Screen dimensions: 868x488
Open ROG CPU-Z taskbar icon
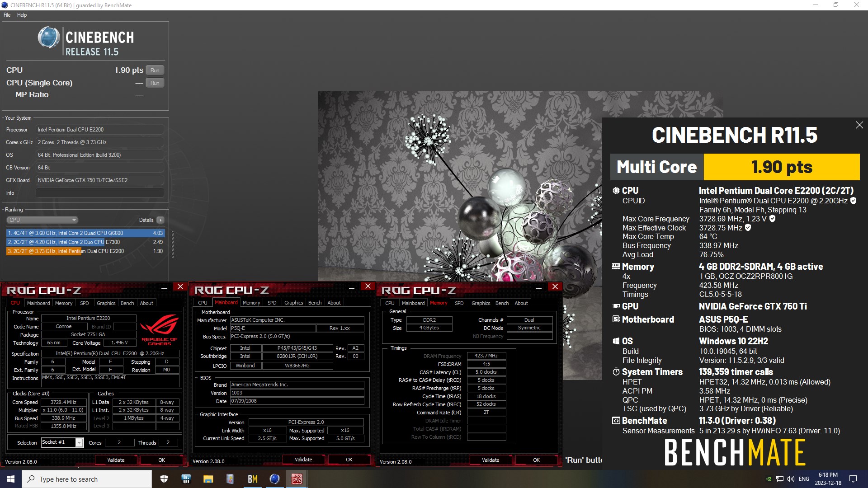297,479
